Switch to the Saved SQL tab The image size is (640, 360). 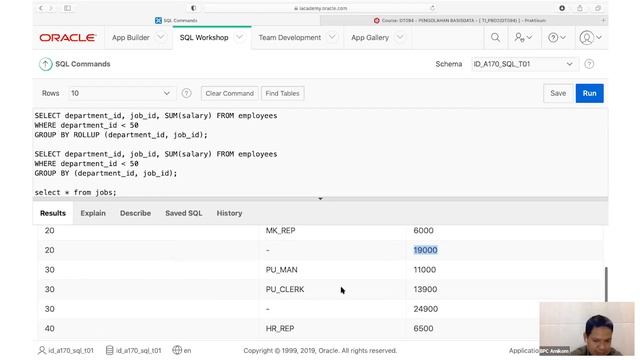pos(184,213)
